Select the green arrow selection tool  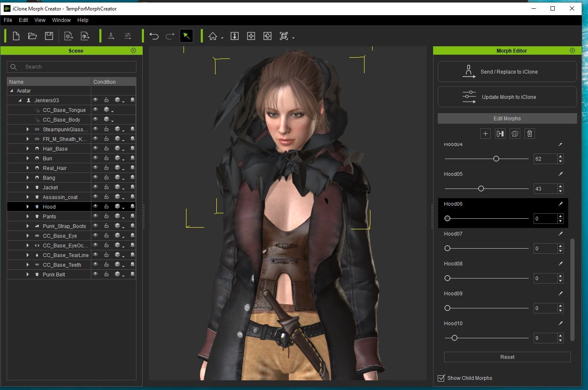pos(186,36)
